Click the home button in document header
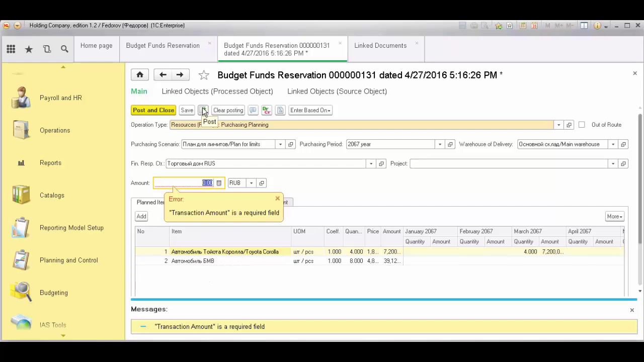Viewport: 644px width, 362px height. pos(140,75)
